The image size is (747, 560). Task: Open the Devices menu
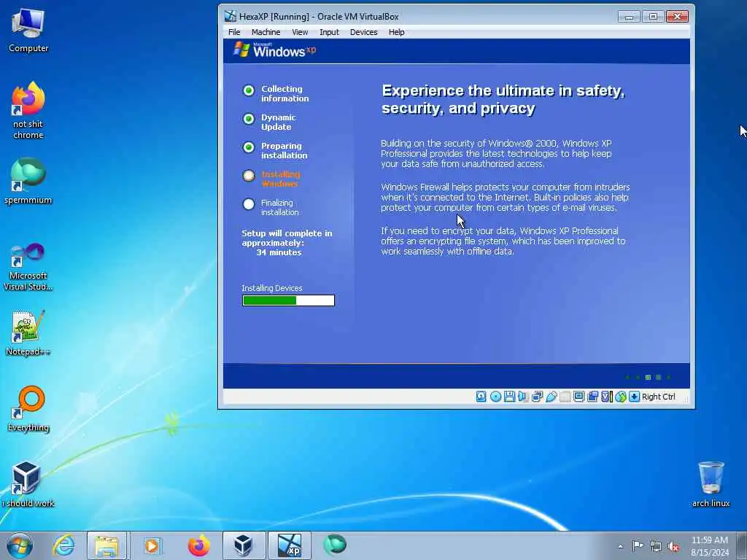pos(363,32)
